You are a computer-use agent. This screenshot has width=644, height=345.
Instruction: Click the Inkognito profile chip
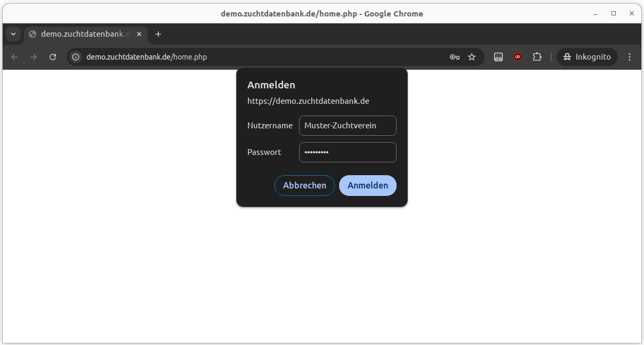[587, 57]
